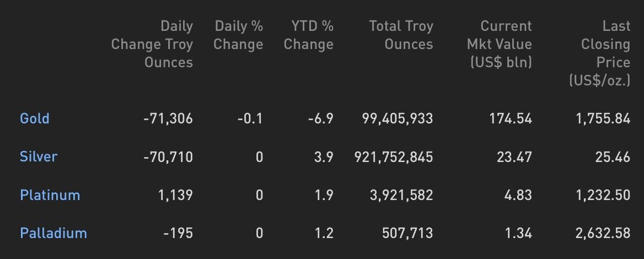Select the Daily Change Troy Ounces header
644x259 pixels.
(x=152, y=44)
